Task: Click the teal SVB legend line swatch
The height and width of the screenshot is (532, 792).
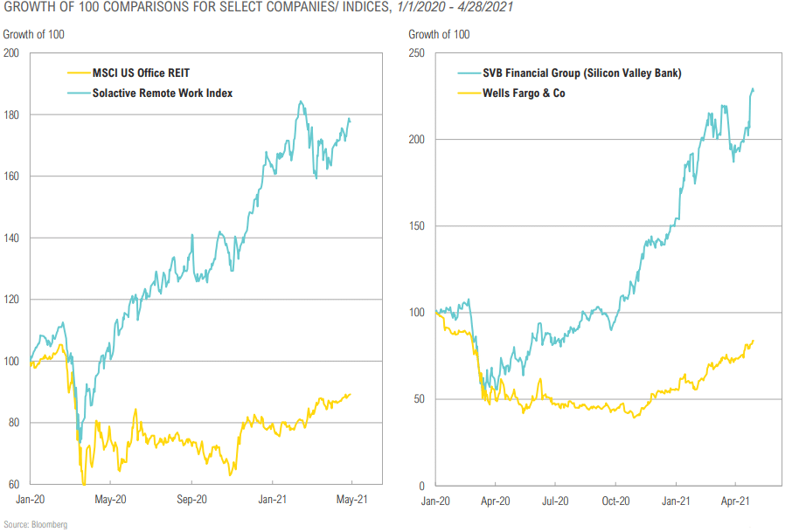Action: (x=469, y=73)
